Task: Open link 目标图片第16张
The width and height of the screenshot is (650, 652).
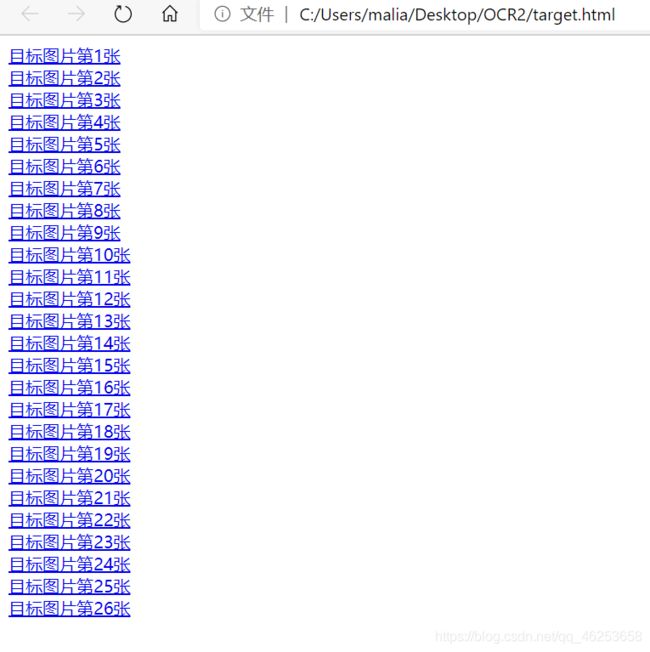Action: coord(69,388)
